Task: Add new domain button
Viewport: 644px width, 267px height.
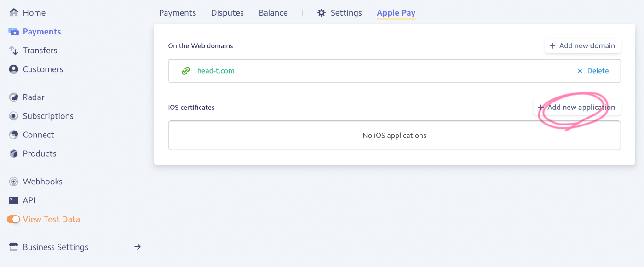Action: 583,46
